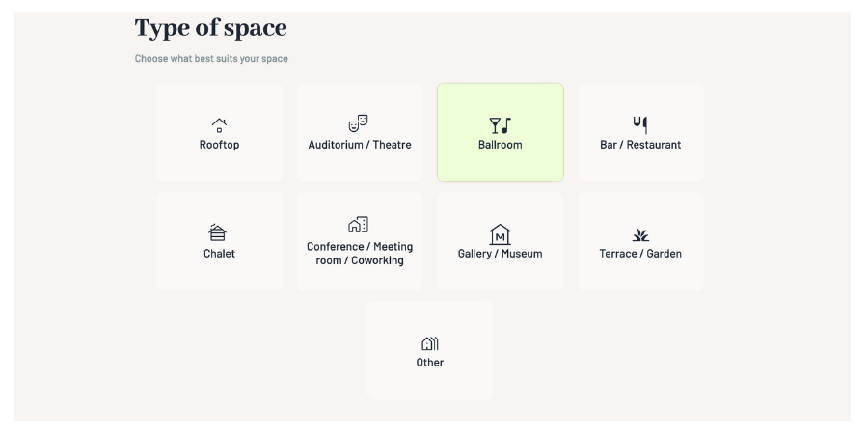Viewport: 868px width, 434px height.
Task: Select the Chalet space type card
Action: pos(219,241)
